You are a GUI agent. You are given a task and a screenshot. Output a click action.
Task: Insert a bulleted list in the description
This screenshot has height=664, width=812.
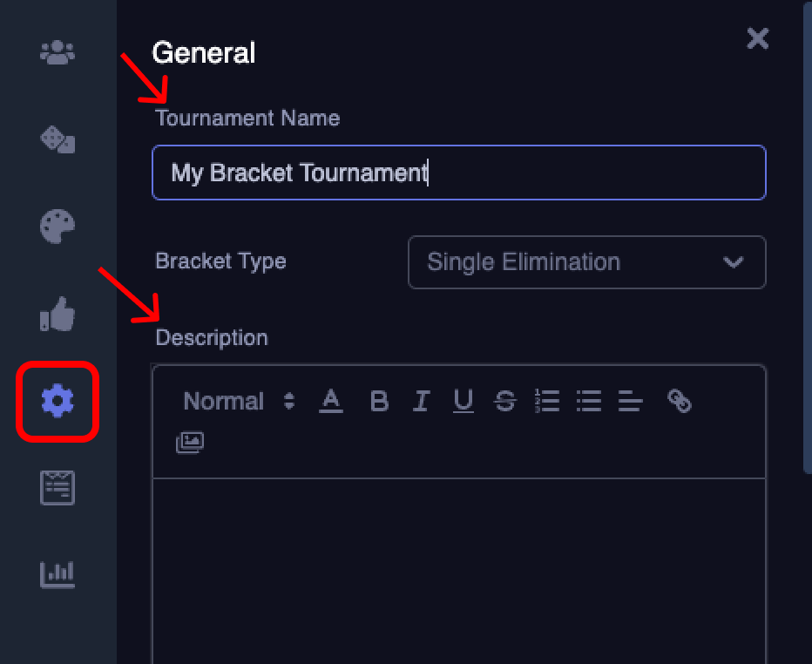(589, 401)
